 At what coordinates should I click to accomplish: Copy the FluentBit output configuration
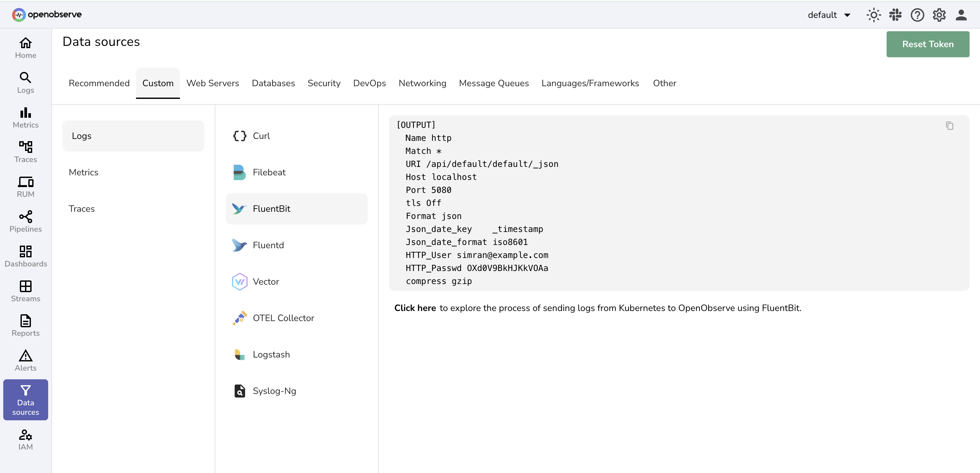coord(950,126)
